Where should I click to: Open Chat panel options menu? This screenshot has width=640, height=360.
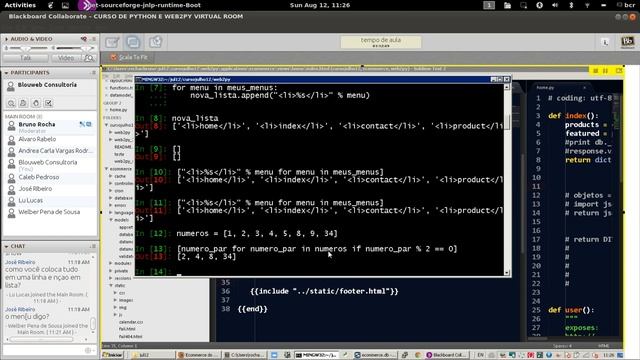(x=93, y=246)
